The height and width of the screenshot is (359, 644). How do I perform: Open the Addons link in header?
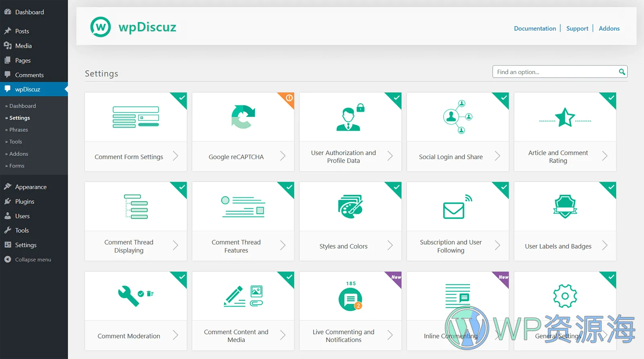click(609, 28)
